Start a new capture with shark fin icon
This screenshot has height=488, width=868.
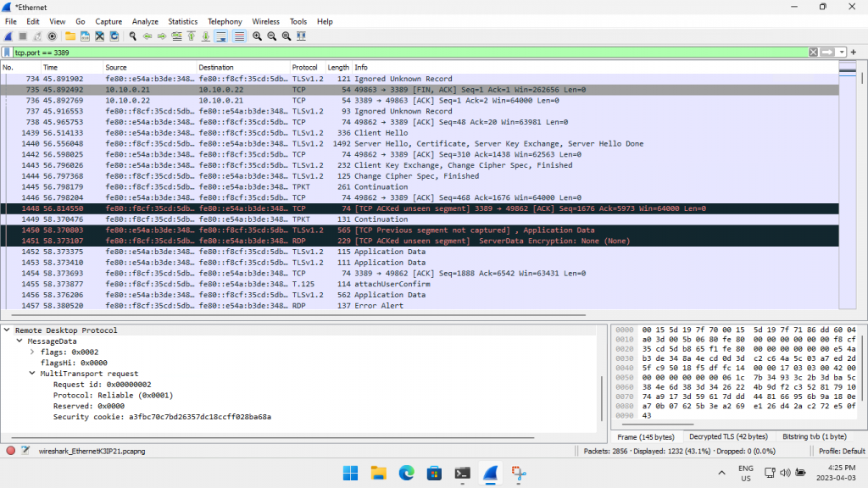pyautogui.click(x=8, y=36)
